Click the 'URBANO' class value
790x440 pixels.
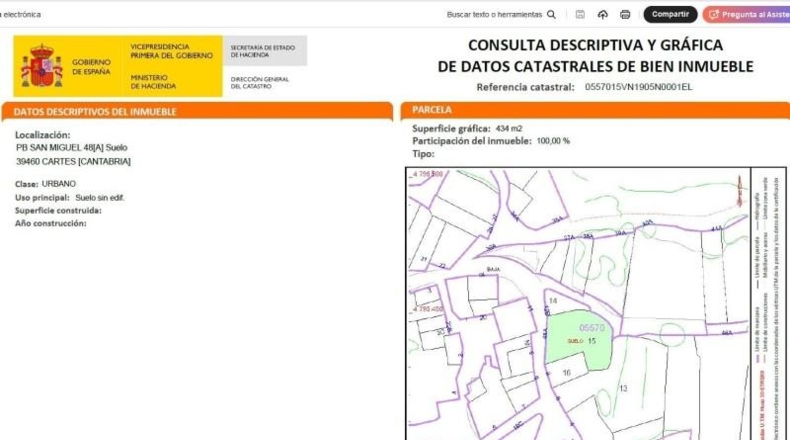[x=59, y=184]
